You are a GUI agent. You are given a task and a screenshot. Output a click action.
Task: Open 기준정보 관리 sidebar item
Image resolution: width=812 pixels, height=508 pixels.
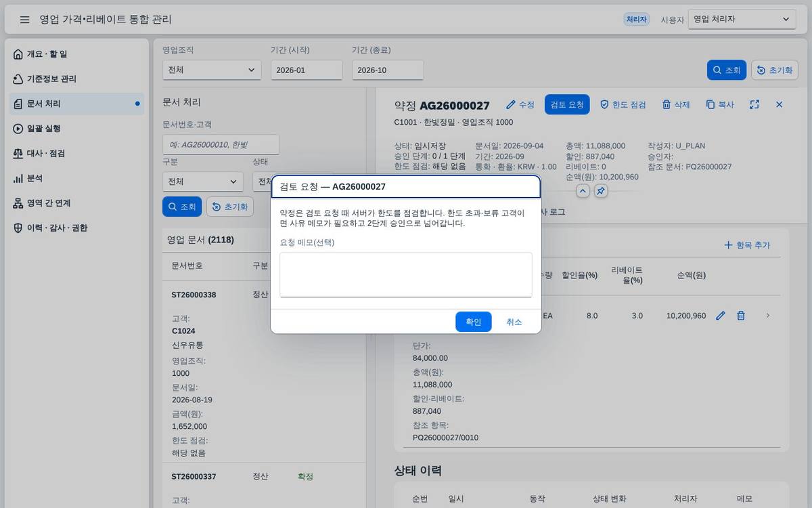77,79
